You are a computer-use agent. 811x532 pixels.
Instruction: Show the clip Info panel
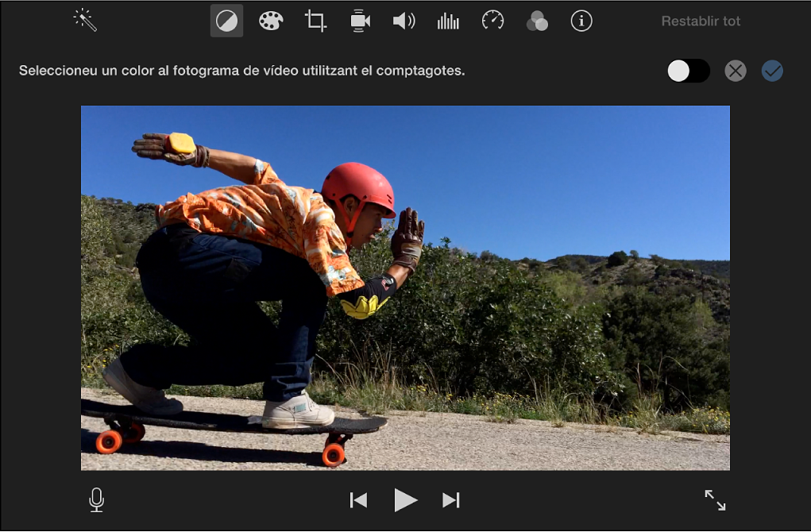[581, 21]
